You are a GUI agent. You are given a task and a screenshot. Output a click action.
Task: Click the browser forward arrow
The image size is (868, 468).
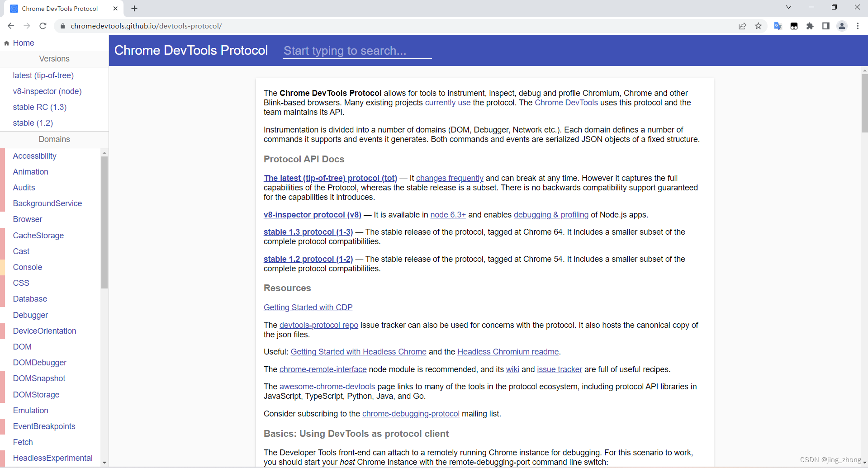(x=27, y=26)
